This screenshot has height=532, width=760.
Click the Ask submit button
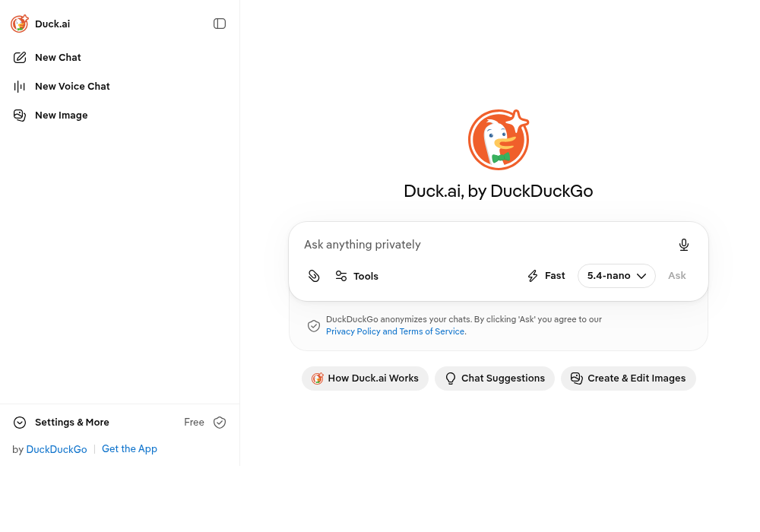676,276
